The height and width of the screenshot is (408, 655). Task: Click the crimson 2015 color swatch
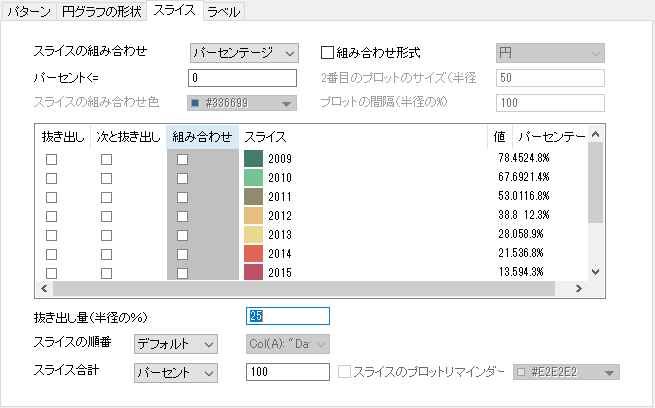253,272
